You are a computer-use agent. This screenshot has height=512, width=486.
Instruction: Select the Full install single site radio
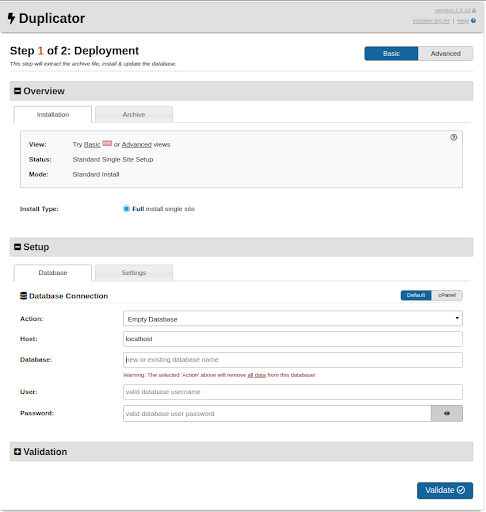click(126, 209)
